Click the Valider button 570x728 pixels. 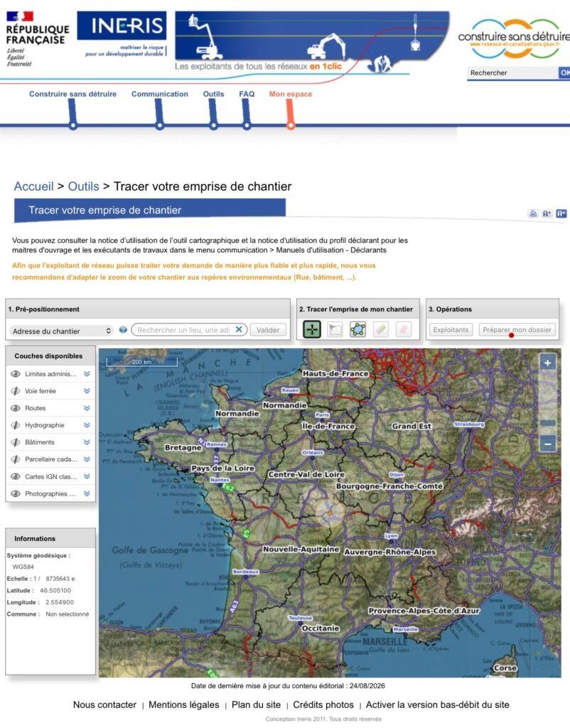click(268, 330)
